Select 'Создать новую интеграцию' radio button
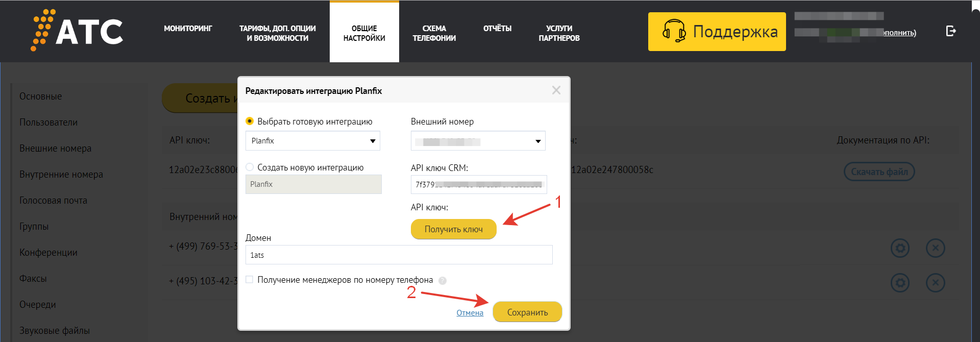Viewport: 980px width, 342px height. point(250,167)
